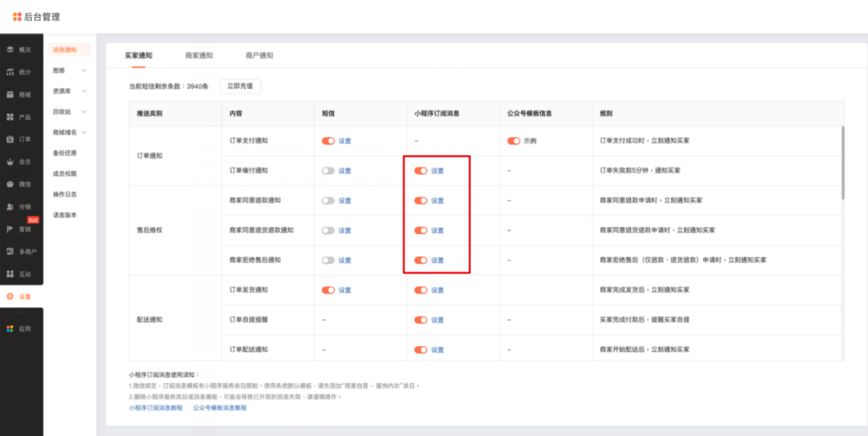This screenshot has height=436, width=868.
Task: Open the 分销 distribution sidebar icon
Action: pos(10,207)
